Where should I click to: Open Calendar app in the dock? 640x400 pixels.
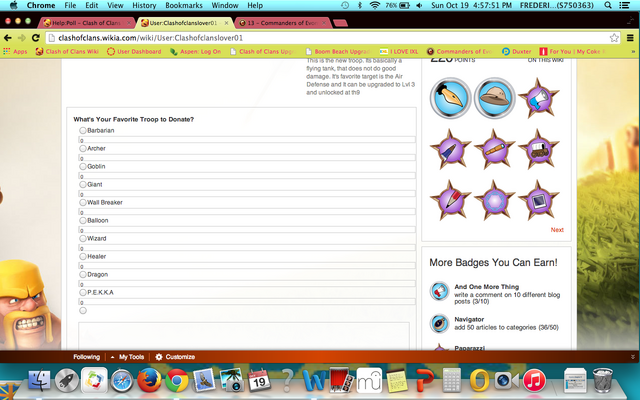tap(259, 380)
